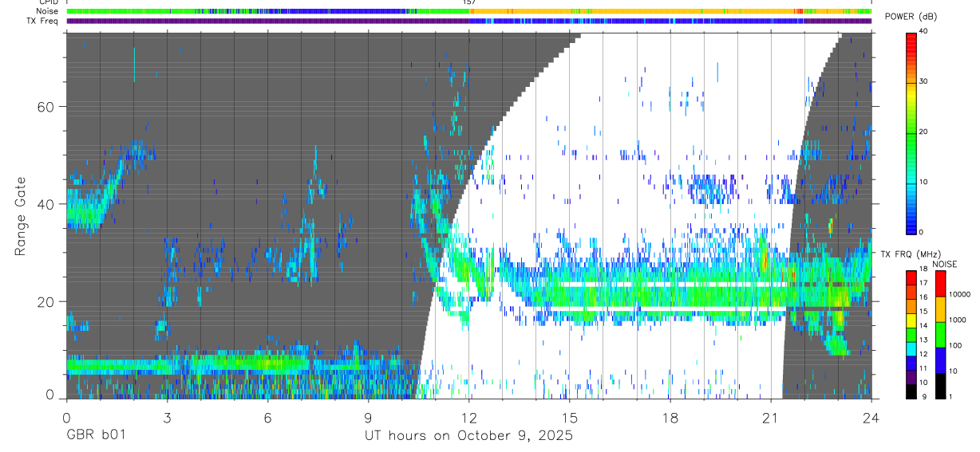
Task: Click noise legend value '10000'
Action: point(959,294)
